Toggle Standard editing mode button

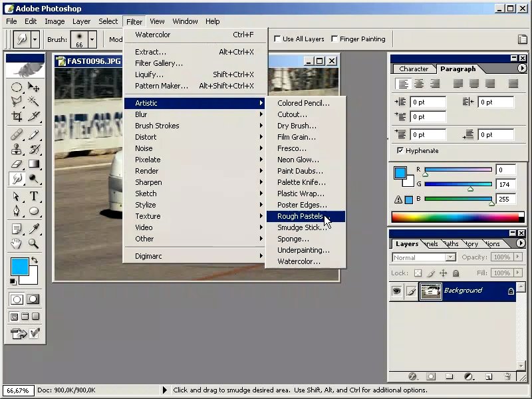17,299
